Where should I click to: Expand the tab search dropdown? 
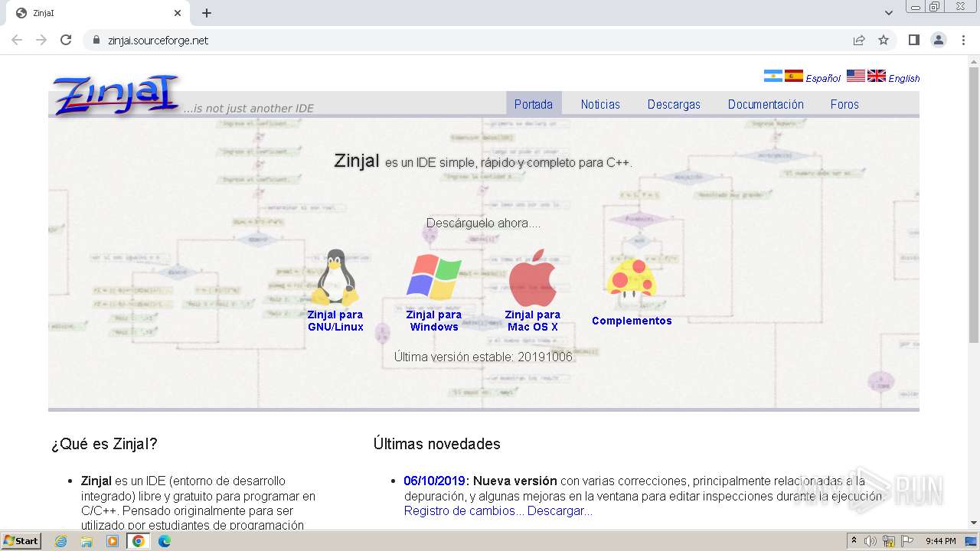coord(889,13)
